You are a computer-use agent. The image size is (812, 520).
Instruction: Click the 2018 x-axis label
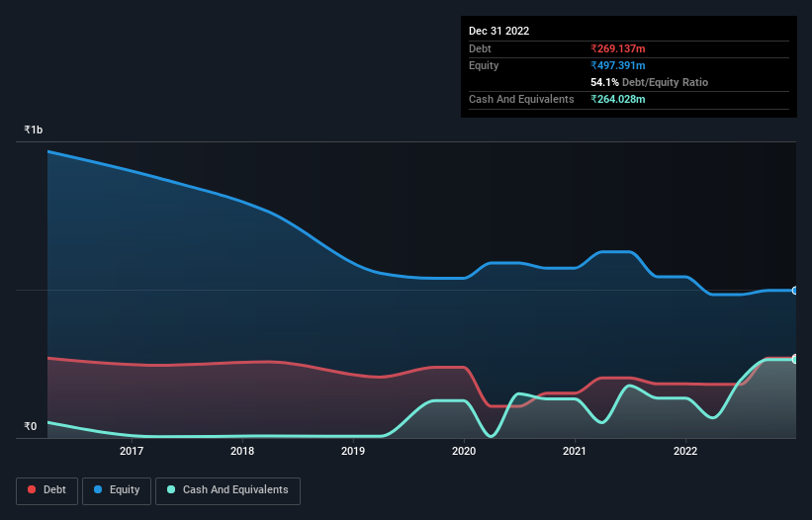coord(242,451)
